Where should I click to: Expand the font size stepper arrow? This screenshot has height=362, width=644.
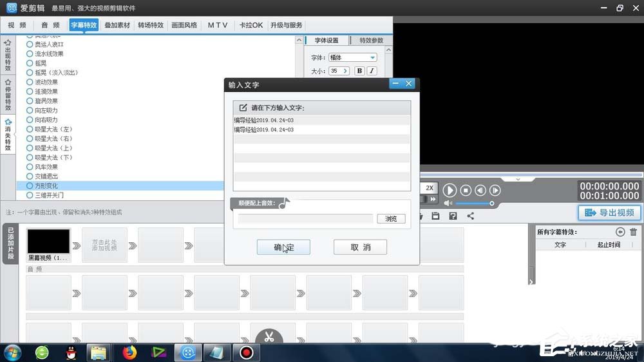[x=345, y=71]
